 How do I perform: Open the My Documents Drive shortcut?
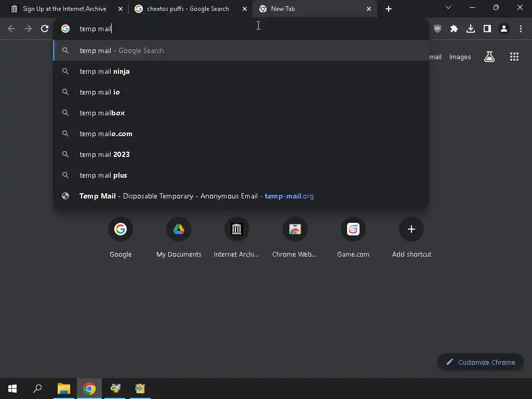click(x=179, y=237)
